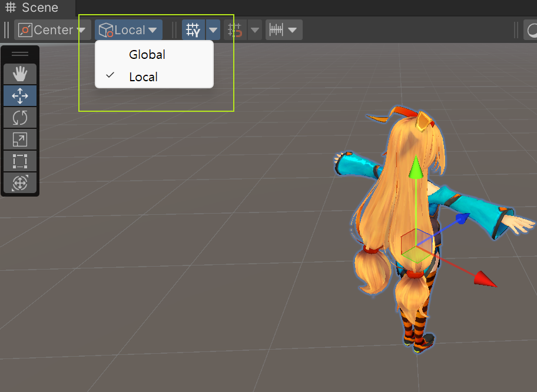This screenshot has height=392, width=537.
Task: Select the Rect tool
Action: click(20, 161)
